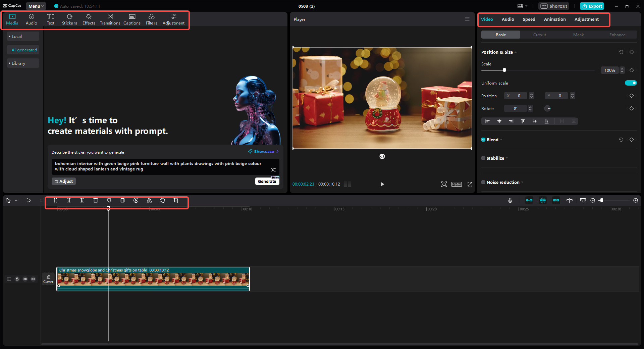Disable the Uniform scale toggle
Viewport: 644px width, 349px height.
click(x=631, y=83)
